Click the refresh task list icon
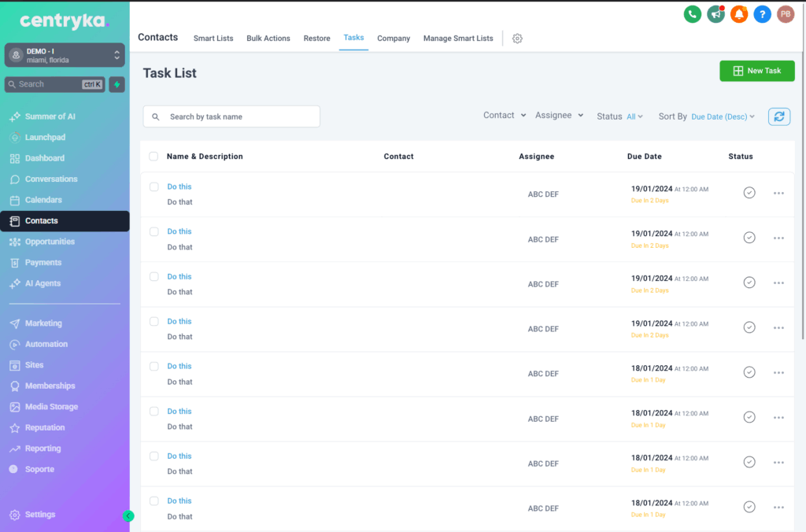This screenshot has height=532, width=806. coord(778,116)
